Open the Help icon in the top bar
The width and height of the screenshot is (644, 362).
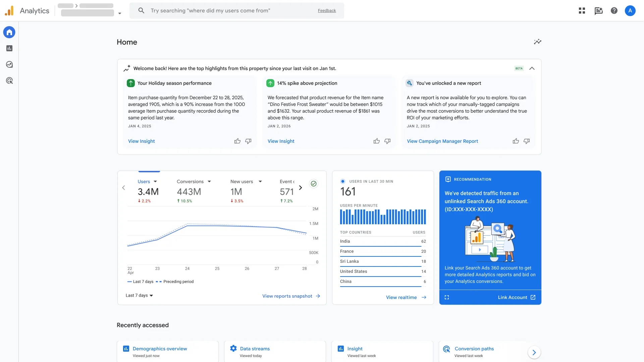[x=614, y=10]
